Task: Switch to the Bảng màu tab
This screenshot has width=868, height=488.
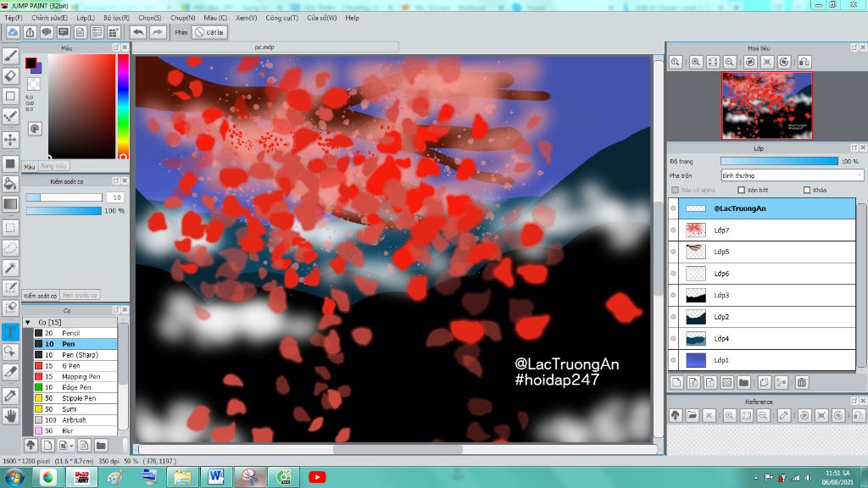Action: coord(53,166)
